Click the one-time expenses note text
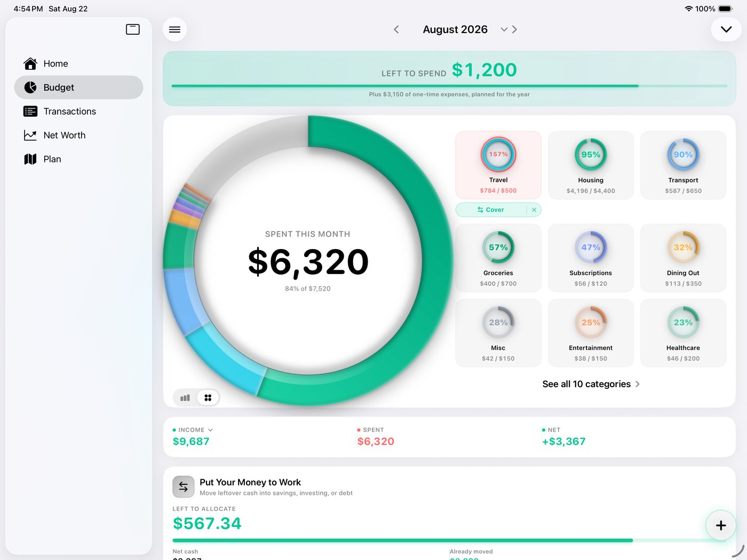This screenshot has width=747, height=560. (449, 94)
